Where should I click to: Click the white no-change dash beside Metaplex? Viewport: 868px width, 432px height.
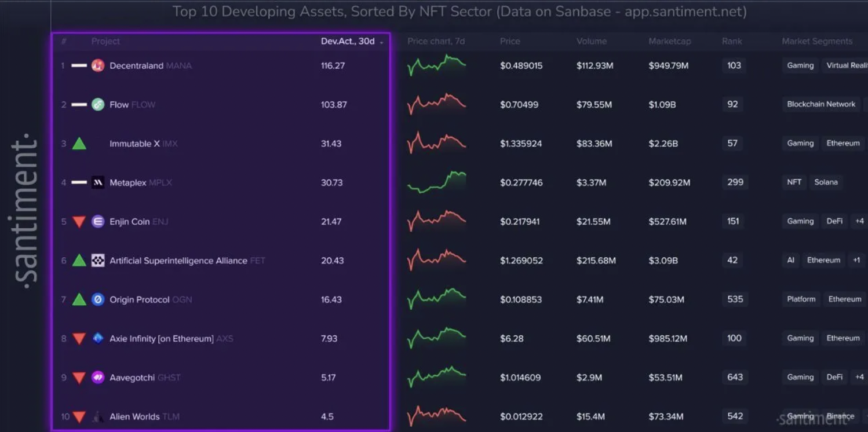point(79,182)
